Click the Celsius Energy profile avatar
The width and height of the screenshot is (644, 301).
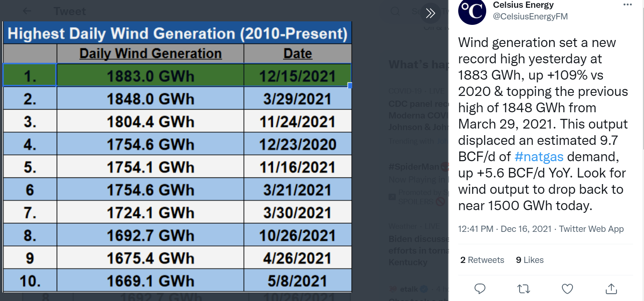click(472, 11)
